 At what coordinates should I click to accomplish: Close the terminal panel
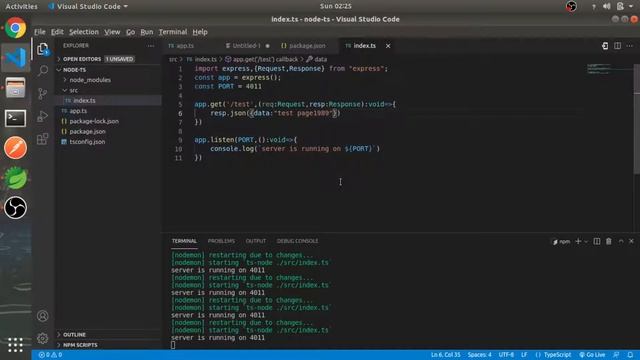[631, 241]
